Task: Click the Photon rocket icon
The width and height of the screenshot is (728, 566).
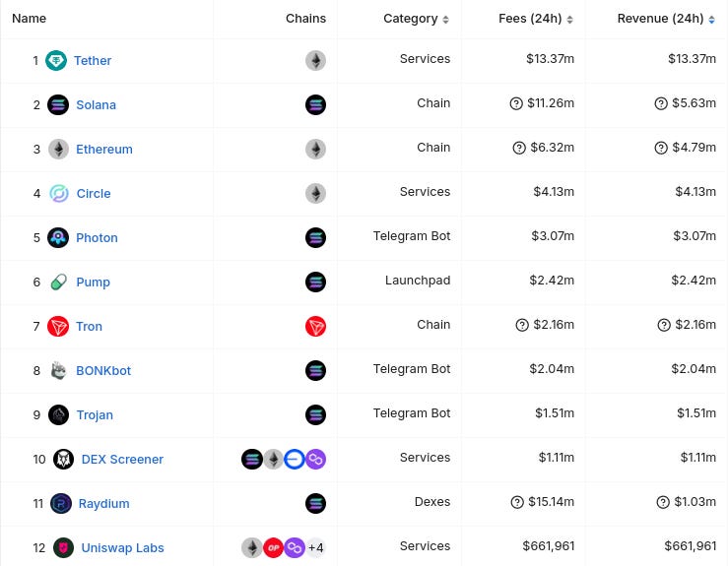Action: click(x=59, y=237)
